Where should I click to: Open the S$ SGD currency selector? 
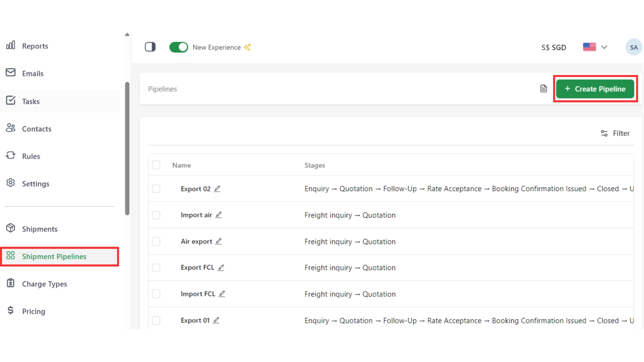(553, 47)
